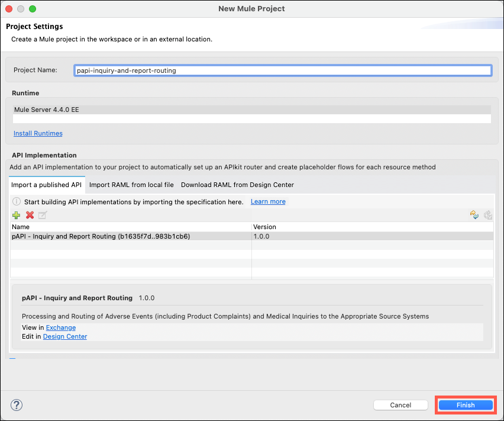Remove API with the red X icon
This screenshot has height=421, width=504.
click(x=30, y=215)
